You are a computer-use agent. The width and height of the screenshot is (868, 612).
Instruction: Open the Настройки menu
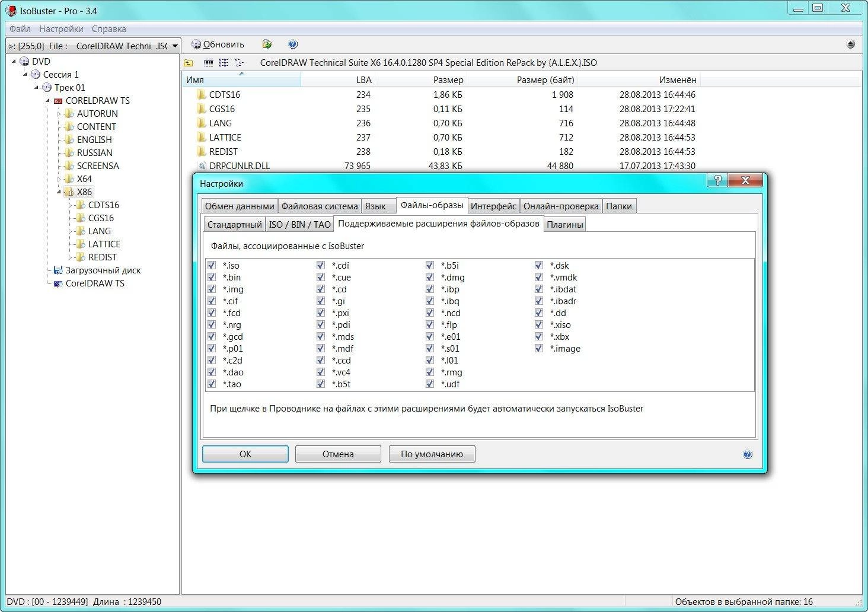click(61, 28)
